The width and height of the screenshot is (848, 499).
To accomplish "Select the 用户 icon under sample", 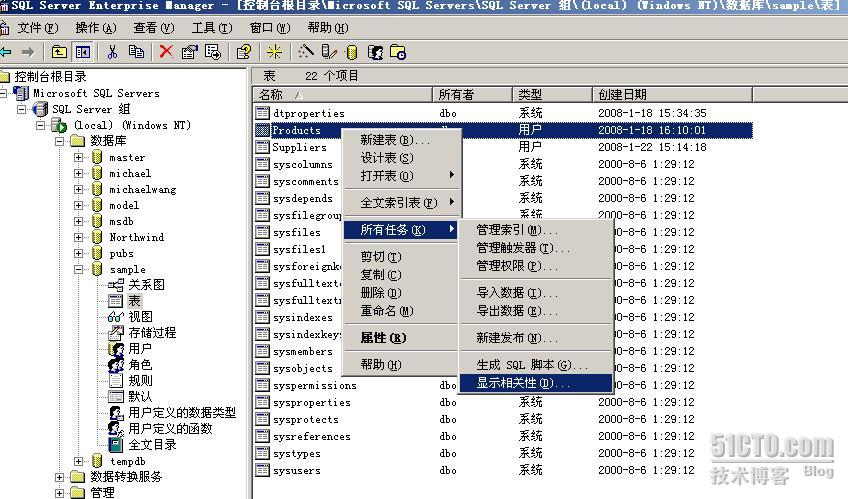I will tap(116, 349).
